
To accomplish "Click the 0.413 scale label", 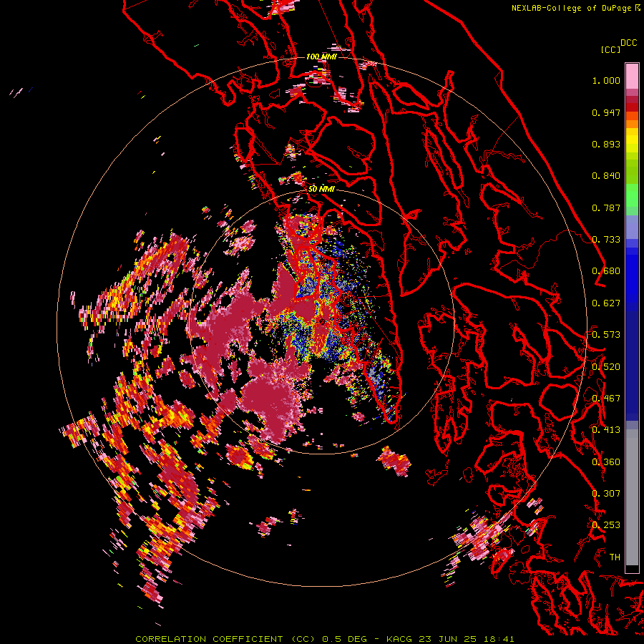I will coord(606,430).
